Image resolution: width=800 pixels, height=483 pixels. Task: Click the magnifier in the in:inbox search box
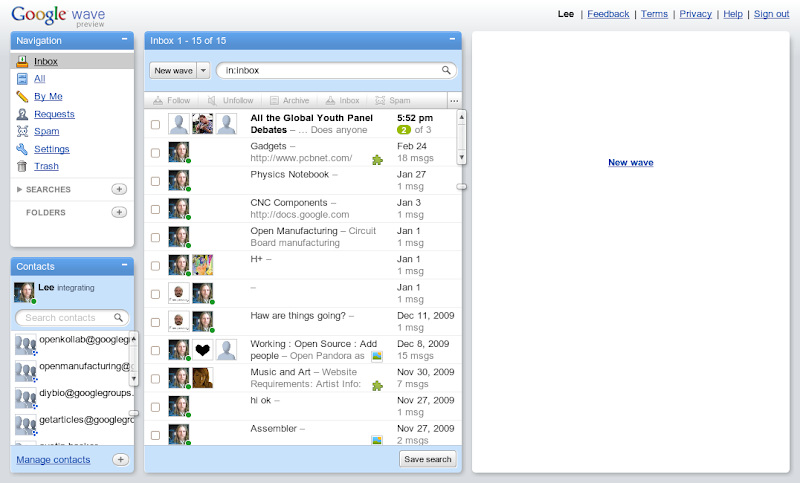[x=446, y=70]
